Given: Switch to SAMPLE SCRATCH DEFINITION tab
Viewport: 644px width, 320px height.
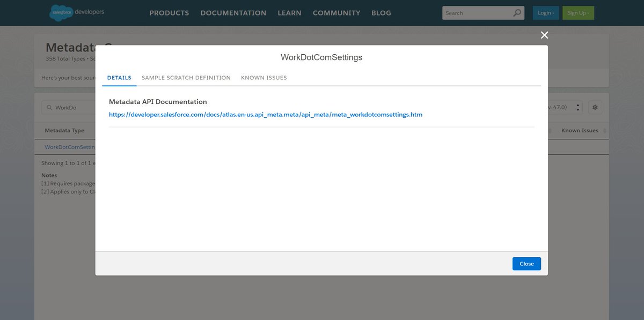Looking at the screenshot, I should pyautogui.click(x=186, y=78).
